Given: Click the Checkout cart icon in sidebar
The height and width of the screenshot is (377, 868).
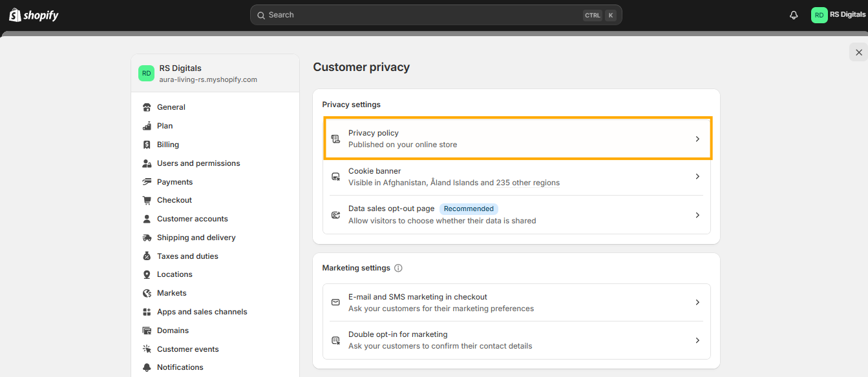Looking at the screenshot, I should [147, 200].
